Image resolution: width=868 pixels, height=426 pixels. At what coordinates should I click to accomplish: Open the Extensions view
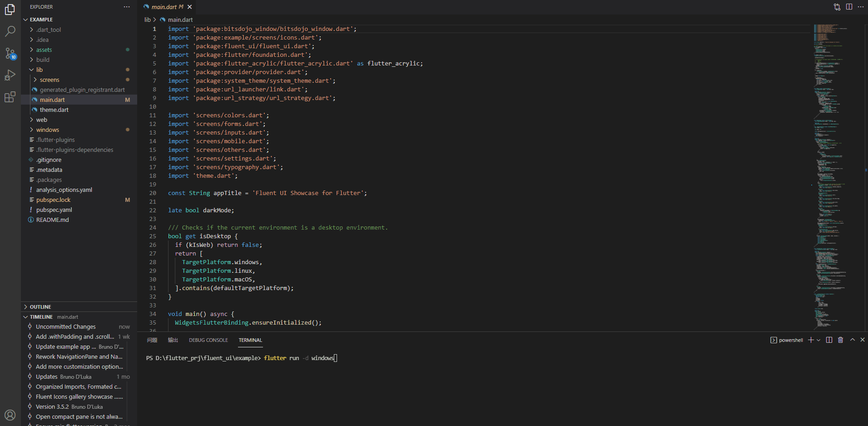click(10, 97)
